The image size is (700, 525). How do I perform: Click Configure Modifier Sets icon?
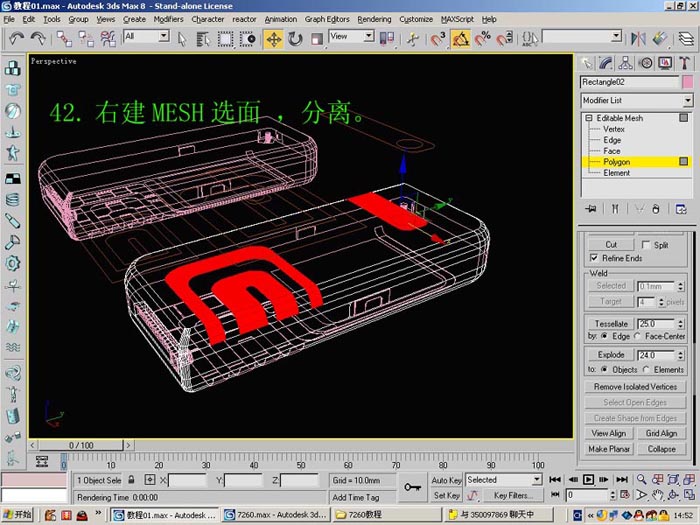681,209
